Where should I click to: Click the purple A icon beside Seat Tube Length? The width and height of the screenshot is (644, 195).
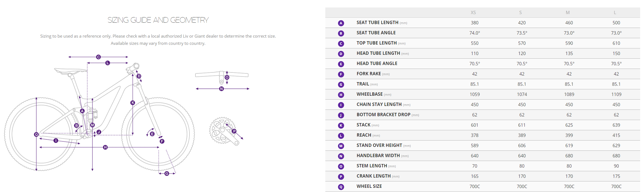341,23
